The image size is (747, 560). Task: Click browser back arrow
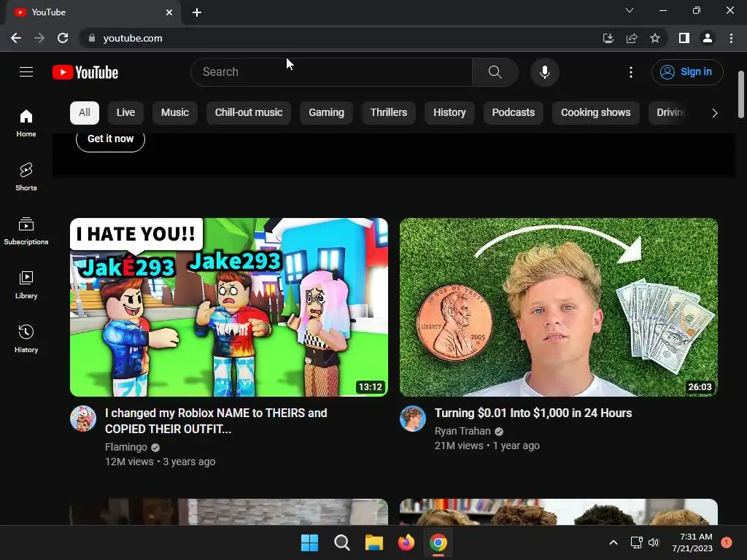[16, 38]
